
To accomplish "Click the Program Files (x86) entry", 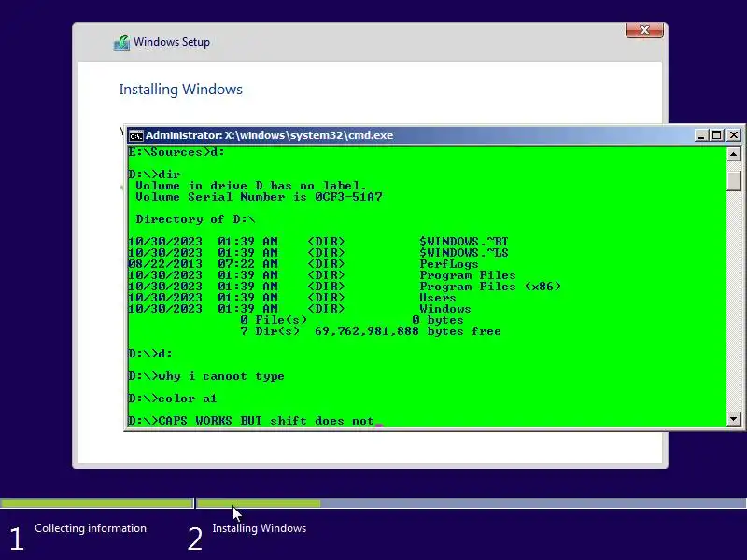I will point(490,287).
